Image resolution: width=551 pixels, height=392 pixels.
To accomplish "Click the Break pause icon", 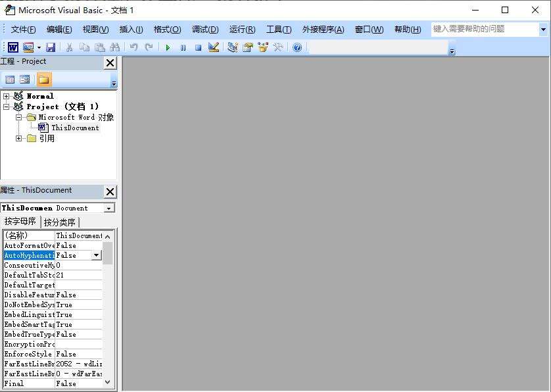I will coord(183,47).
